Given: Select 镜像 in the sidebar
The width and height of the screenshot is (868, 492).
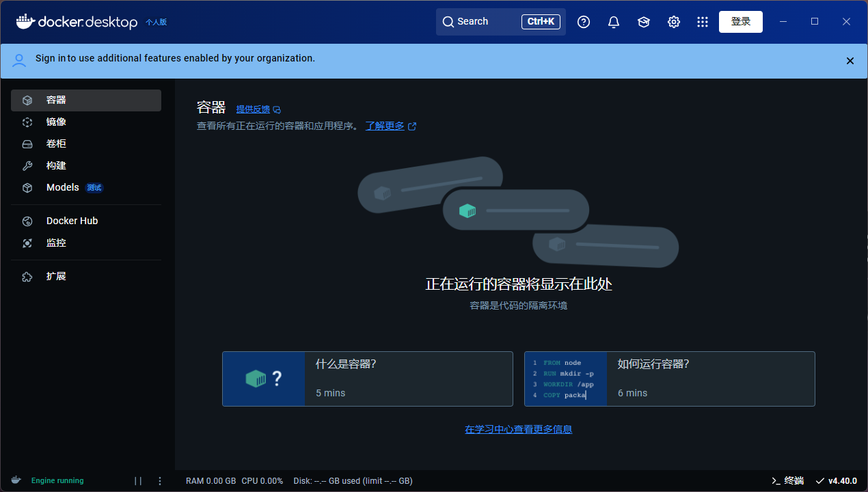Looking at the screenshot, I should pyautogui.click(x=86, y=122).
